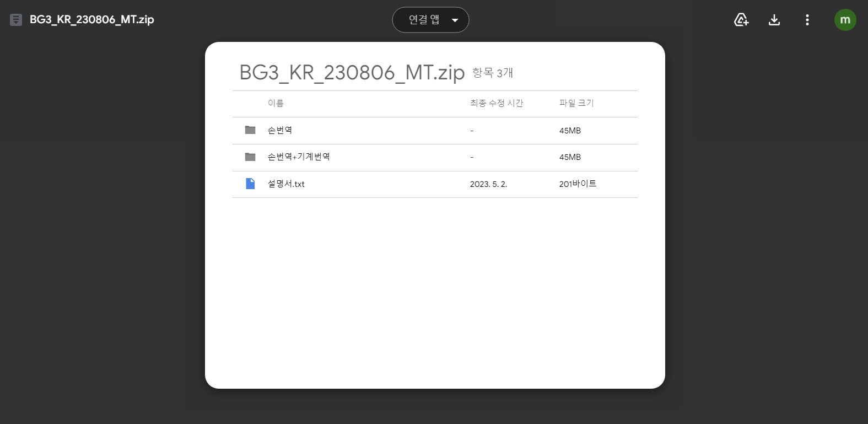Open the 설명서.txt file
This screenshot has height=424, width=868.
click(x=286, y=184)
